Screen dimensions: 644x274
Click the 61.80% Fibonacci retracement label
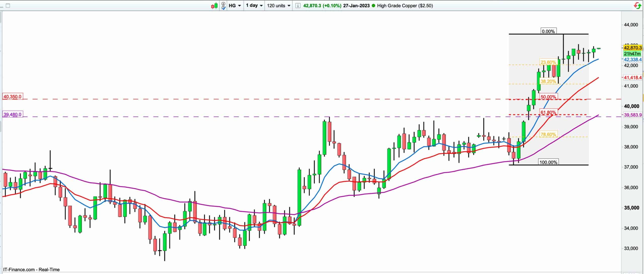548,112
